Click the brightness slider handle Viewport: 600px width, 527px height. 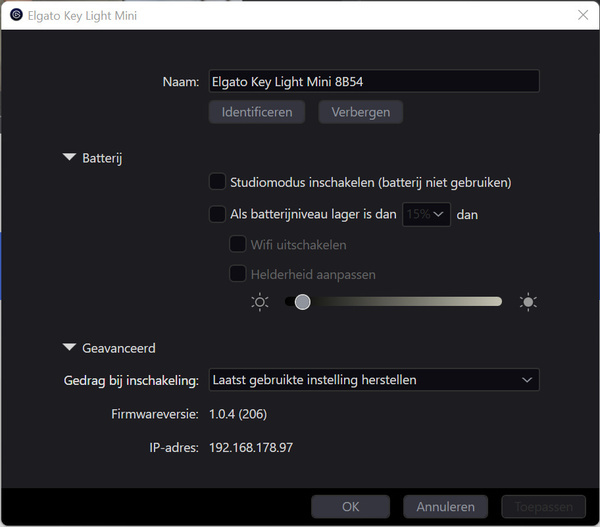(x=303, y=302)
